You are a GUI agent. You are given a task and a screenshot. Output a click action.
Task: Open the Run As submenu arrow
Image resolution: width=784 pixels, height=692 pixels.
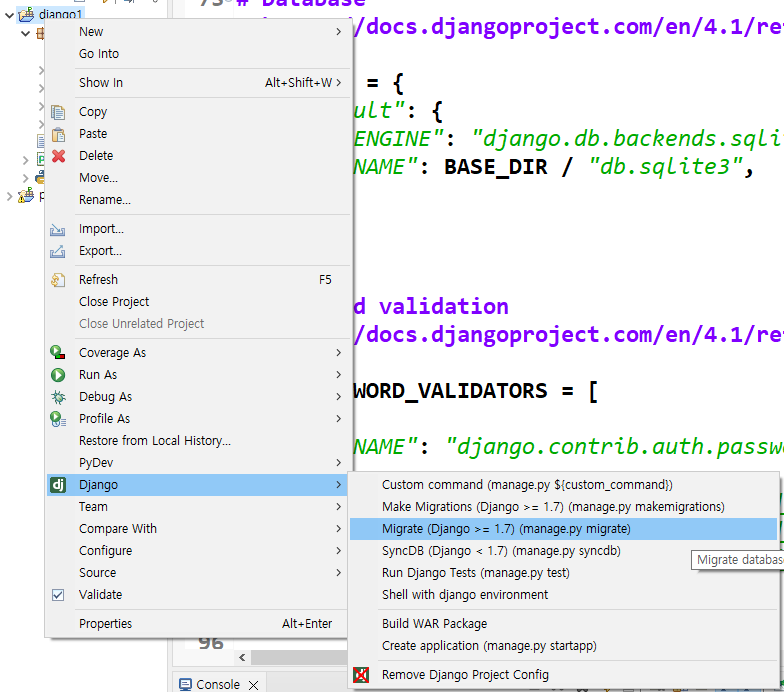click(338, 374)
